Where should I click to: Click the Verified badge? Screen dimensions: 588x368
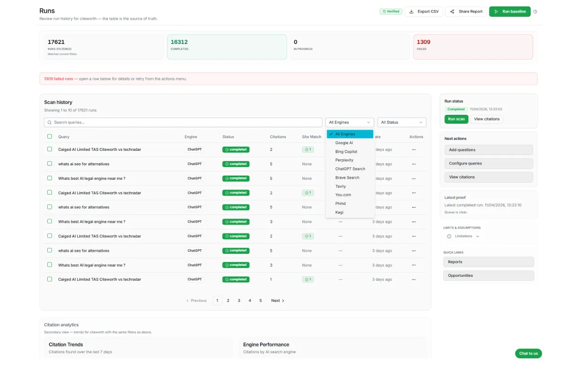click(391, 11)
